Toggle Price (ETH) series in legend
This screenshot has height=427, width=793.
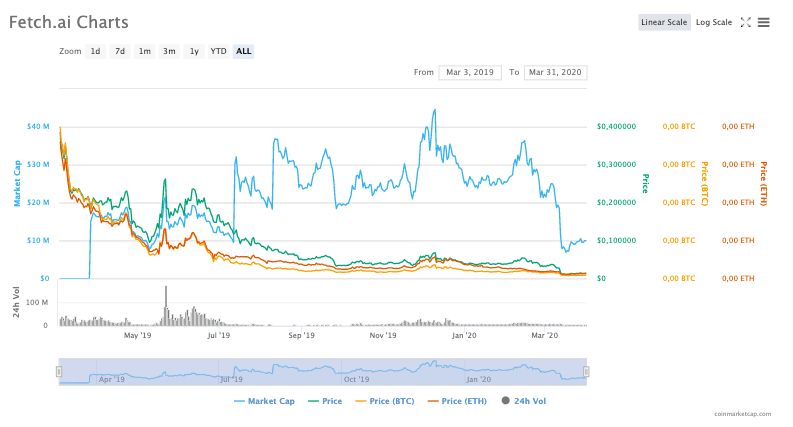point(457,401)
